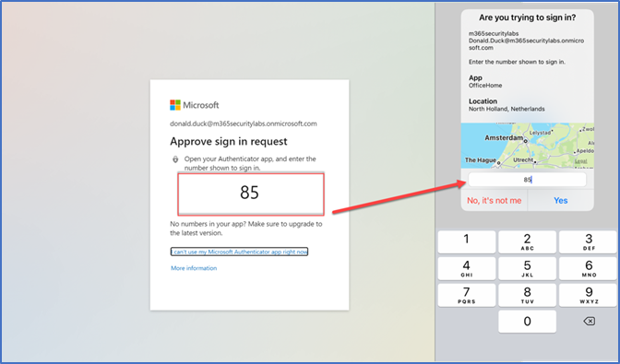Tap keypad digit 2 ABC
The image size is (620, 364).
coord(527,242)
